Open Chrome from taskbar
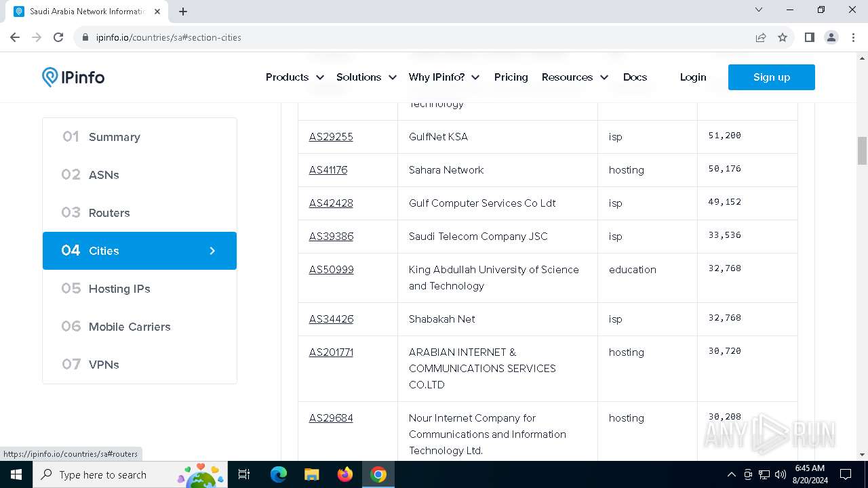This screenshot has width=868, height=488. 378,474
